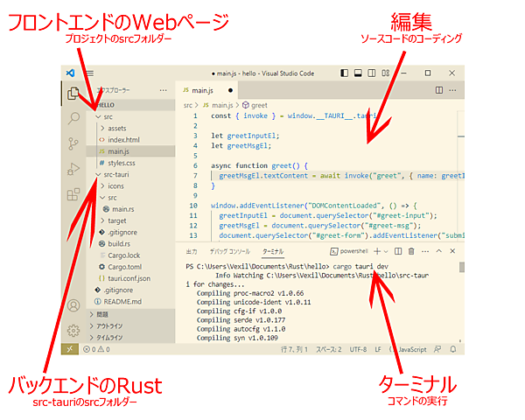The height and width of the screenshot is (420, 525).
Task: Open the Extensions view
Action: pos(73,194)
